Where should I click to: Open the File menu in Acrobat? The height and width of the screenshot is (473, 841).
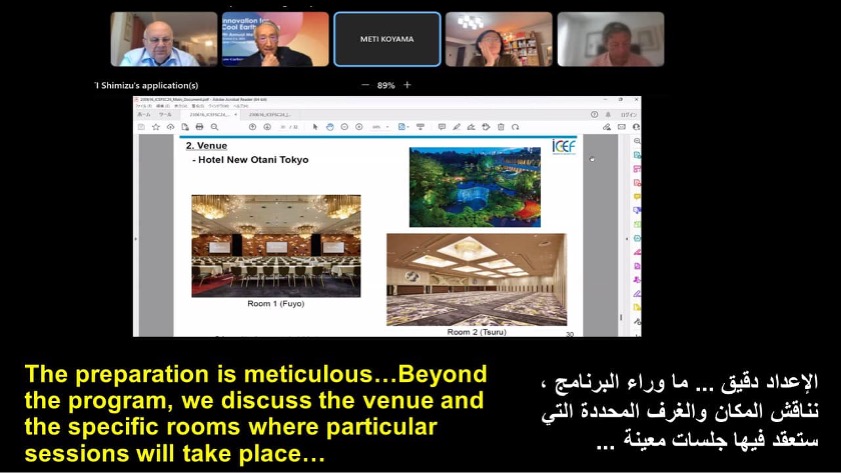click(143, 105)
